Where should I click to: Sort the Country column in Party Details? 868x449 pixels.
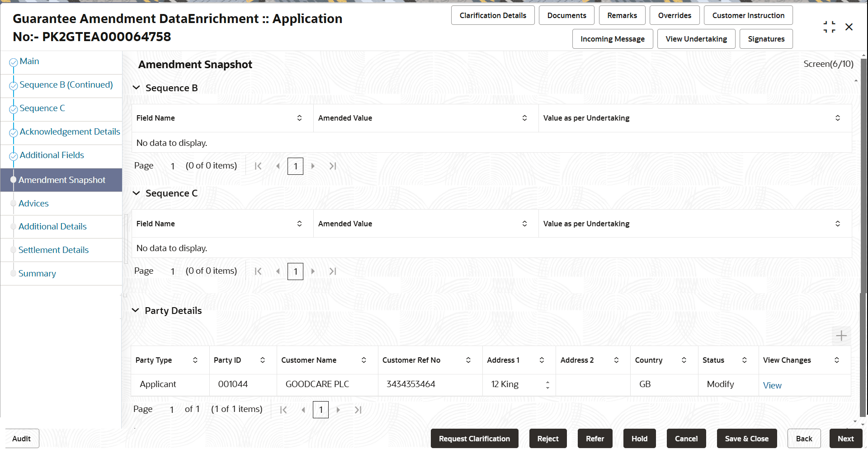684,360
